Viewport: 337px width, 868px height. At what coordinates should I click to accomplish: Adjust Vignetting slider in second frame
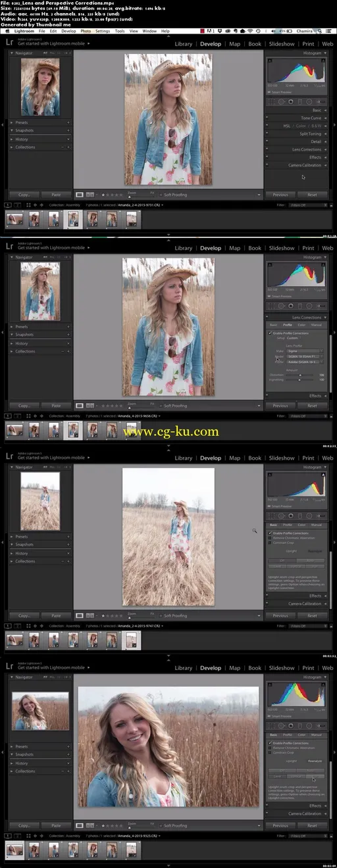tap(300, 379)
